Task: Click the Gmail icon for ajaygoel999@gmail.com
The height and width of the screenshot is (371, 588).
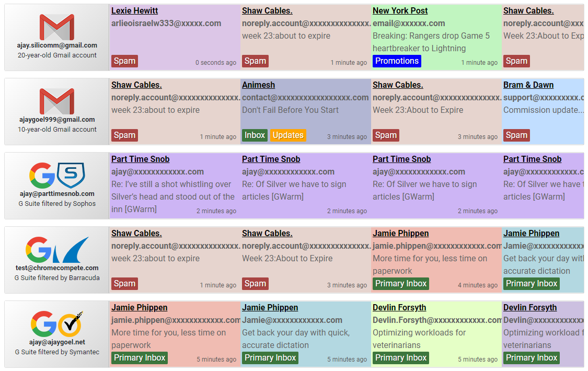Action: coord(57,102)
